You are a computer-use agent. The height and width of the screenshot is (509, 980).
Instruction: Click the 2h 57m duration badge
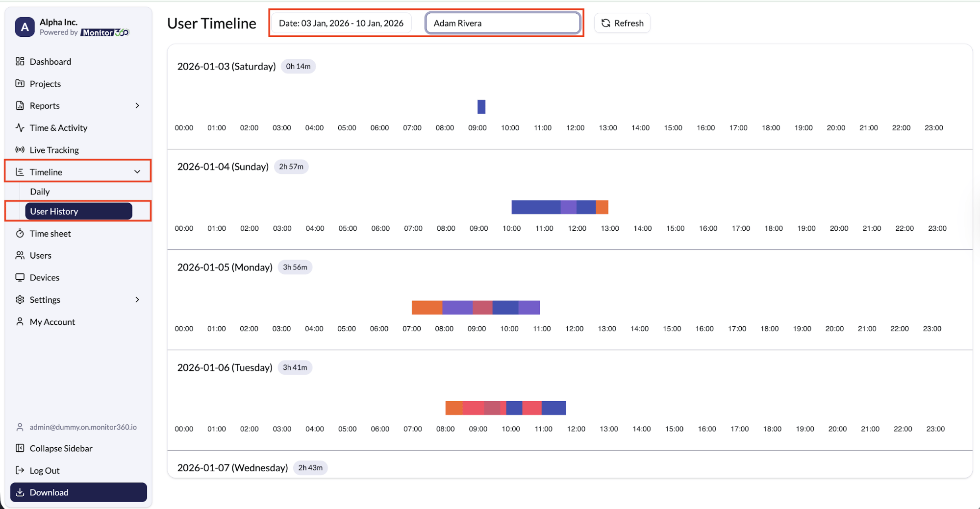pyautogui.click(x=291, y=167)
